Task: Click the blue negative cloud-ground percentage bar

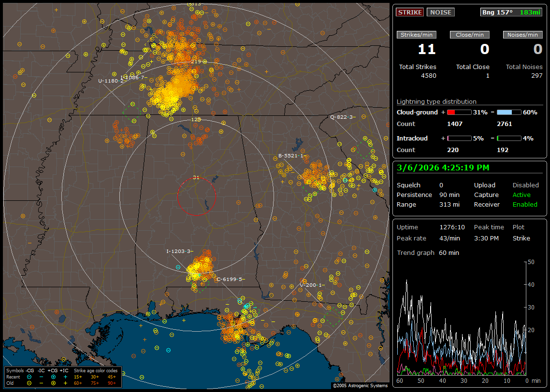Action: [x=509, y=112]
